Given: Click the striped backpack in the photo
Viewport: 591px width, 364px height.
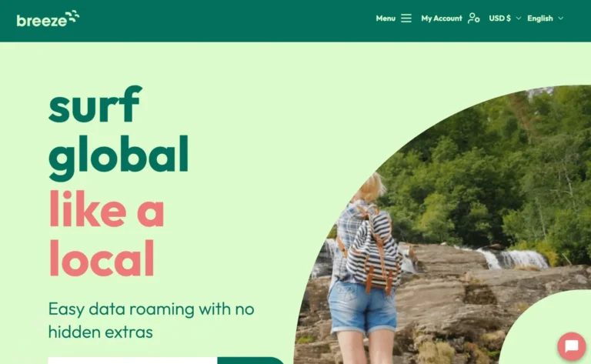Looking at the screenshot, I should [372, 252].
